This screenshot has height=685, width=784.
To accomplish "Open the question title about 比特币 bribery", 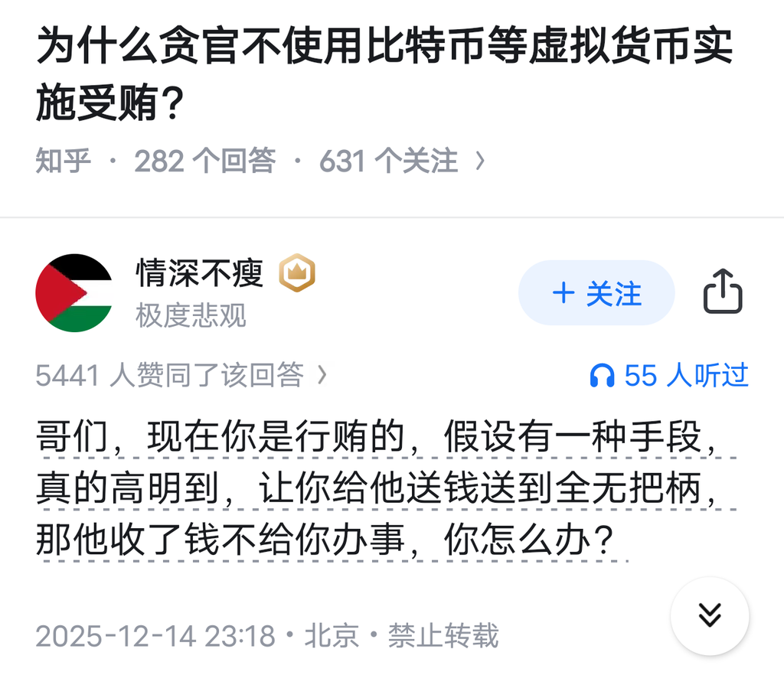I will tap(383, 77).
